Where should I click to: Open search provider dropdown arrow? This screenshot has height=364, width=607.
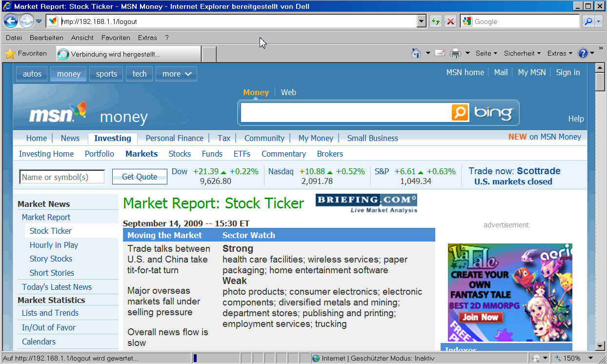(x=599, y=21)
